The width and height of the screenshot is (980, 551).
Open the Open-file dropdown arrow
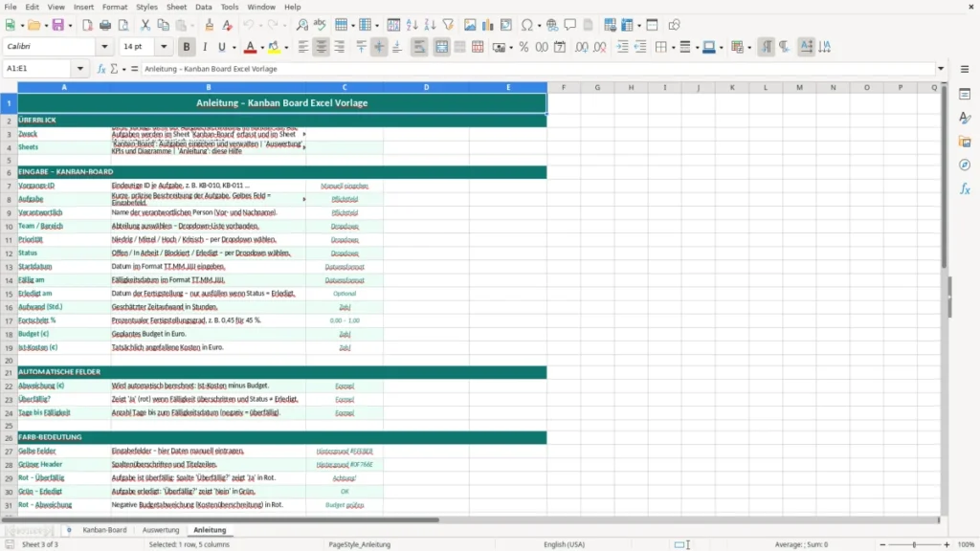click(x=46, y=26)
